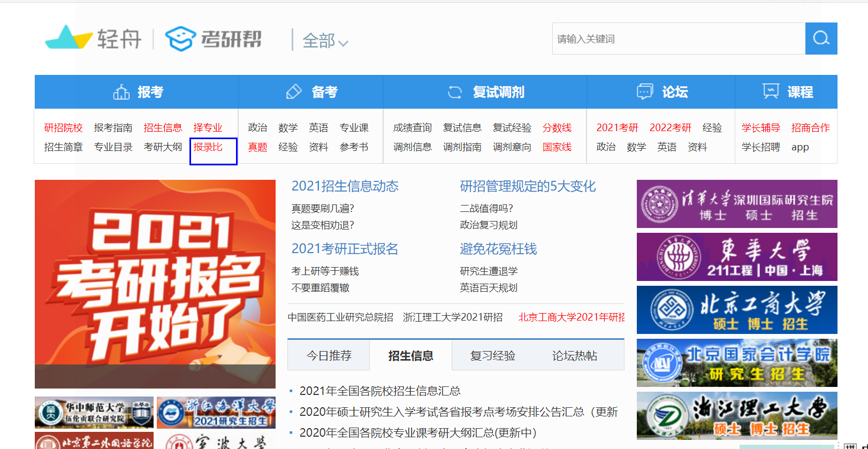Open the 全部 category dropdown

[x=325, y=41]
